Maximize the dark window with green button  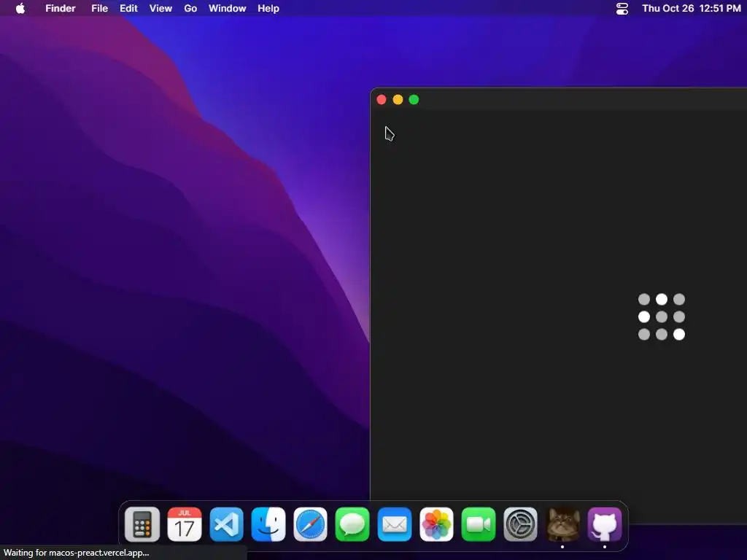pos(414,99)
